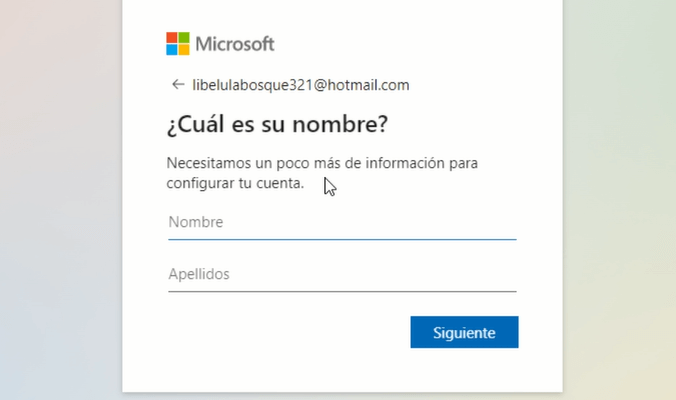Click the libelulabosque321@hotmail.com email address

pyautogui.click(x=301, y=85)
